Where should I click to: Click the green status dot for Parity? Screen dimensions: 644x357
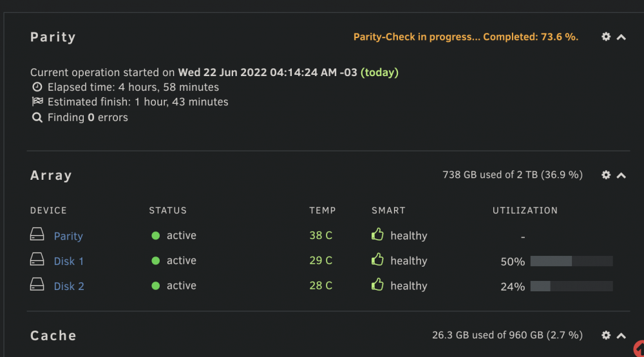pos(156,236)
